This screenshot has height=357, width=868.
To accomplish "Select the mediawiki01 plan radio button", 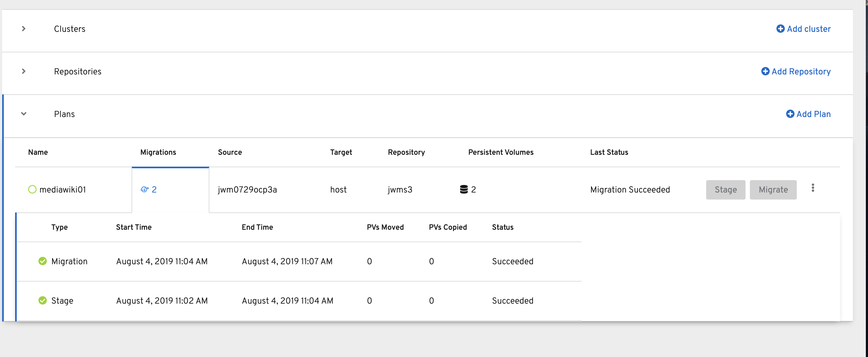I will 32,189.
